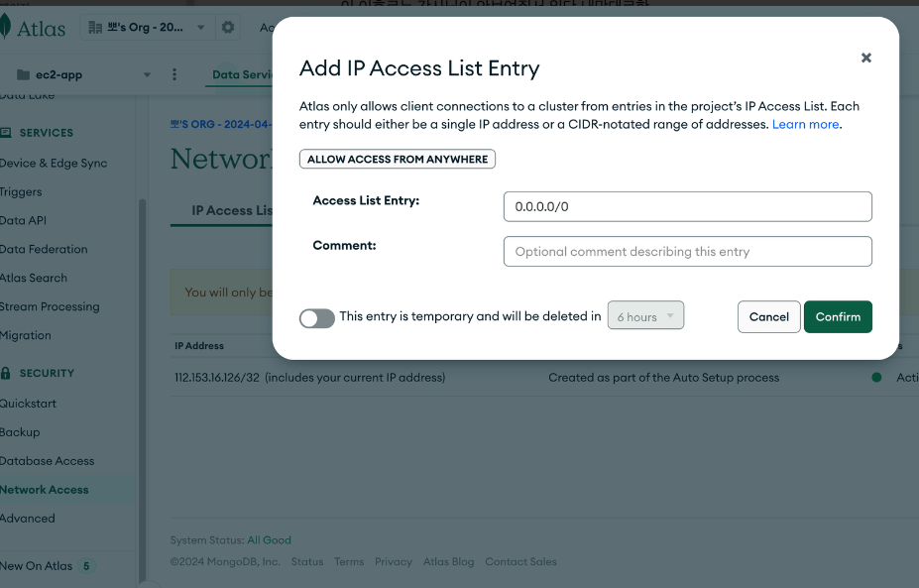The image size is (919, 588).
Task: Click the Security lock icon
Action: click(6, 373)
